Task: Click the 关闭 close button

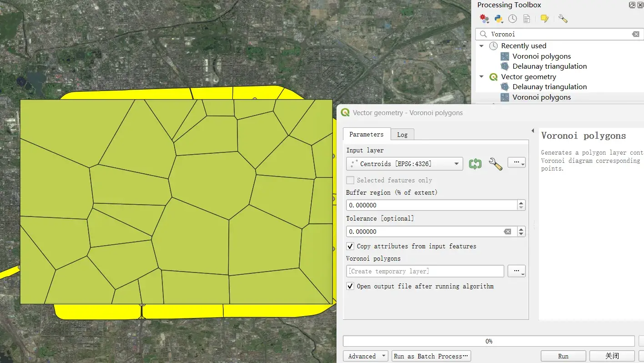Action: coord(612,356)
